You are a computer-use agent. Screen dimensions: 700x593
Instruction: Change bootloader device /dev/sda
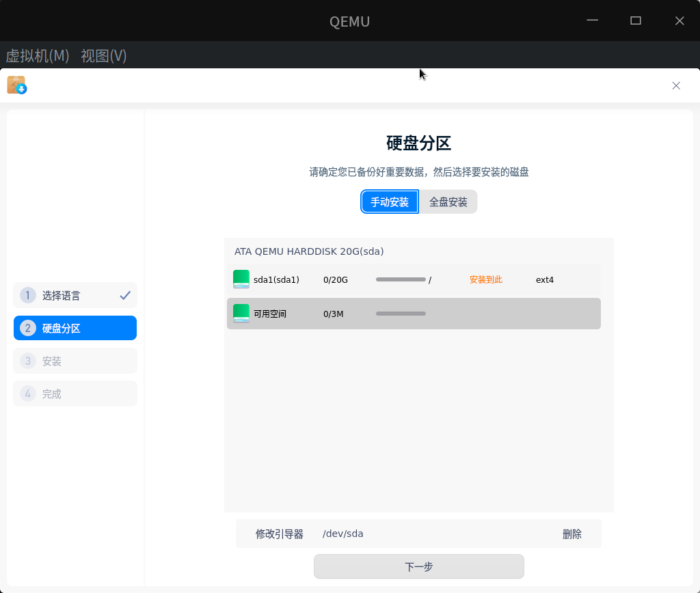pyautogui.click(x=343, y=534)
